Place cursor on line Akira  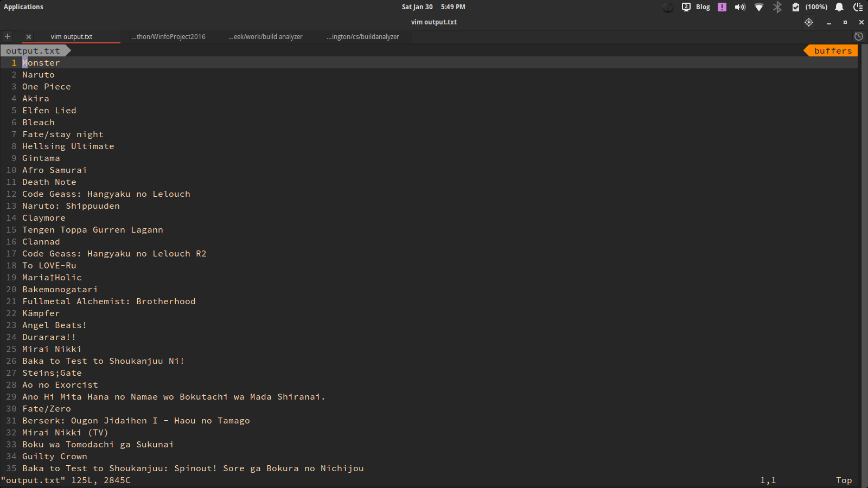[x=36, y=99]
